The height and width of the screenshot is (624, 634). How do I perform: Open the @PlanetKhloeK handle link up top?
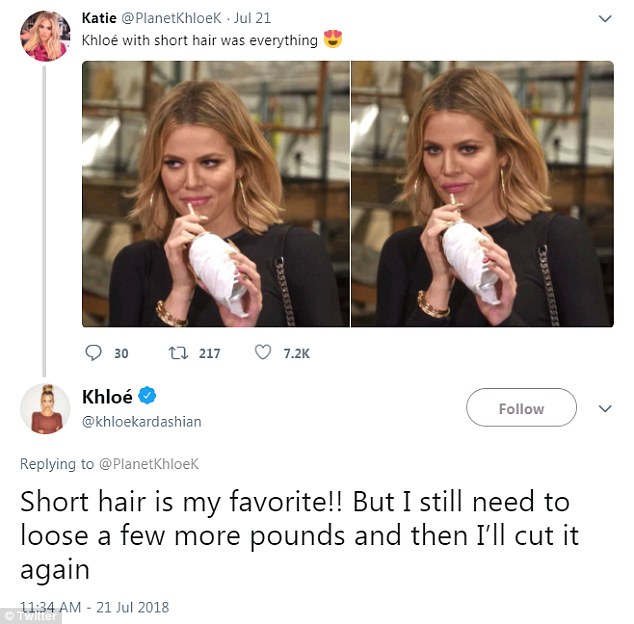171,18
